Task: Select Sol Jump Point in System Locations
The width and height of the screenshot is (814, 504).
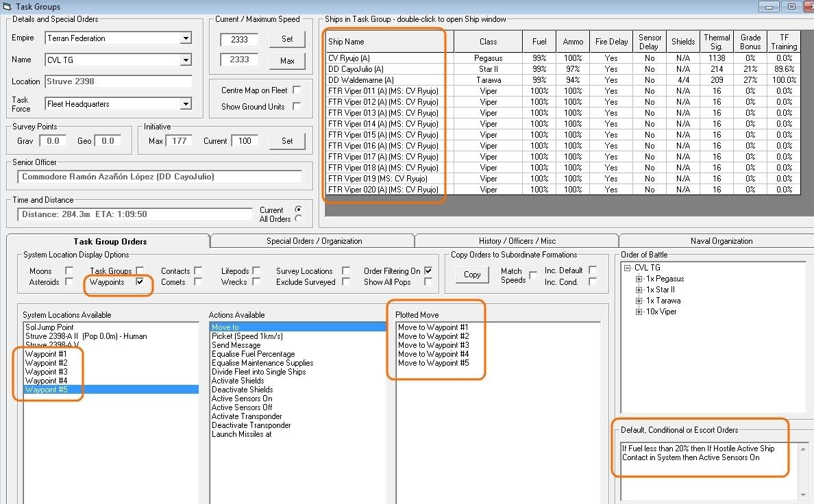Action: tap(111, 327)
